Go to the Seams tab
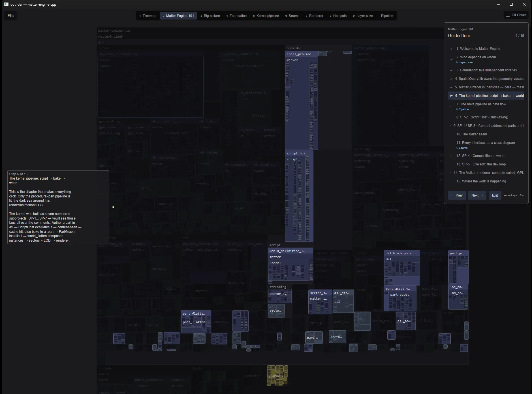 pyautogui.click(x=292, y=16)
